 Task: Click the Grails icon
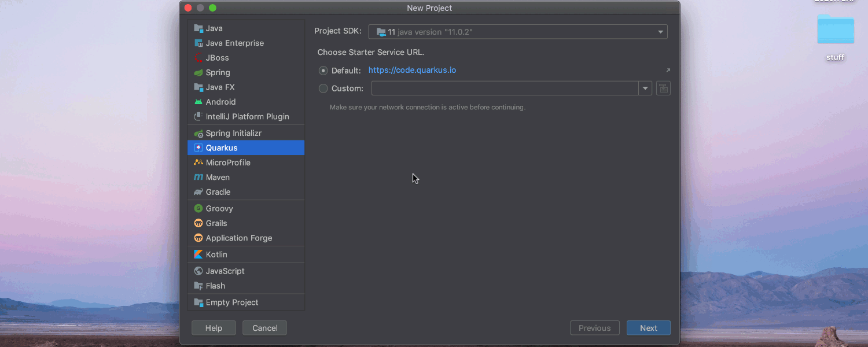coord(198,223)
